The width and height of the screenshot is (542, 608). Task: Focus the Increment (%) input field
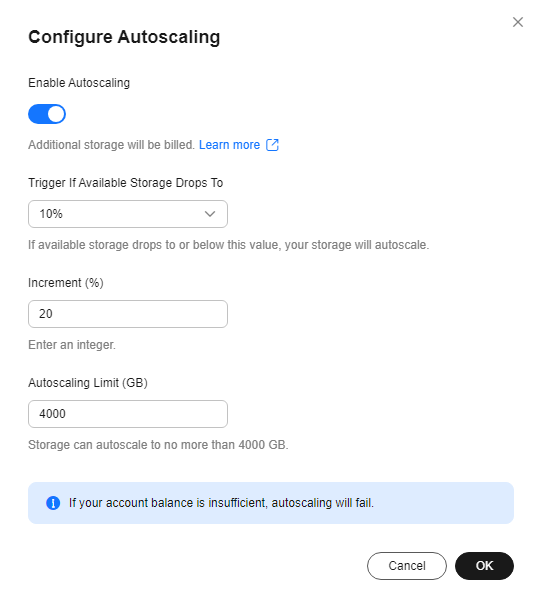tap(128, 314)
